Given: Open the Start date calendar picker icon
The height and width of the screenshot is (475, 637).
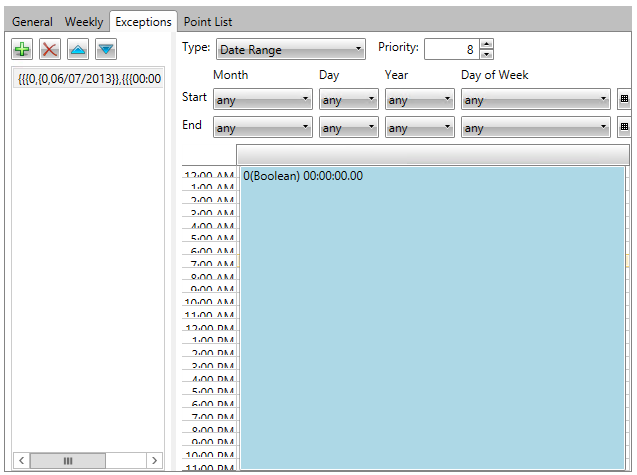Looking at the screenshot, I should 625,100.
